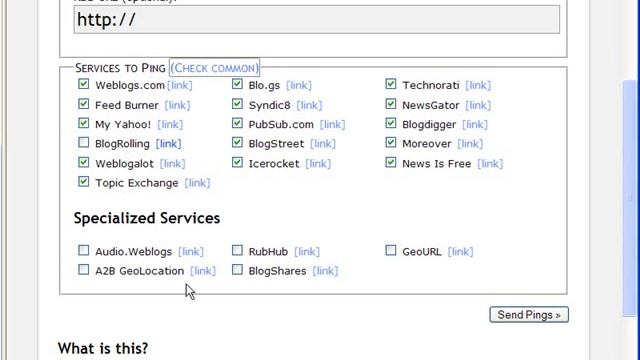
Task: Open the My Yahoo! [link]
Action: 170,124
